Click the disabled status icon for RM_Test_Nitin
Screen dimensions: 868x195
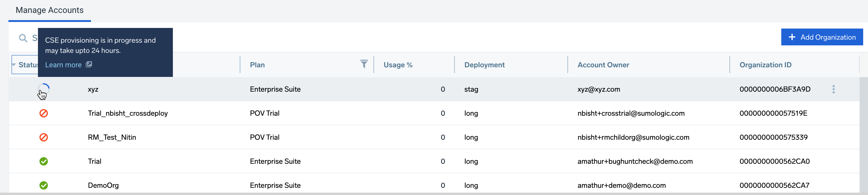43,137
